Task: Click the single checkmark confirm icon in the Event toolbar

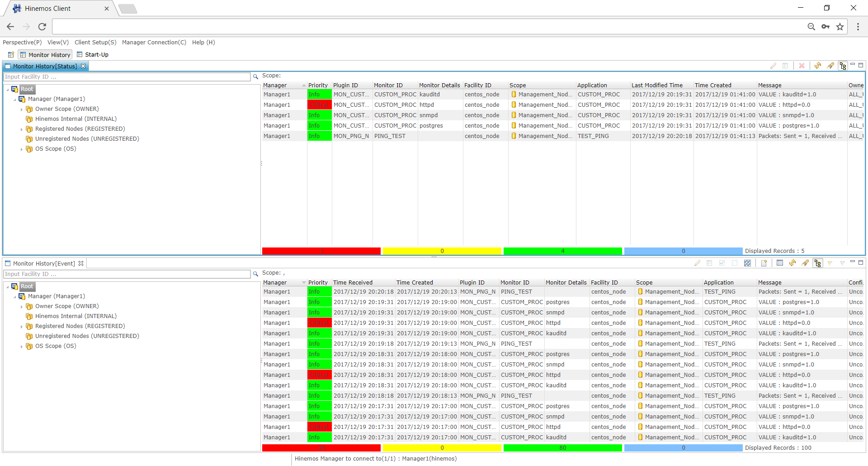Action: coord(722,263)
